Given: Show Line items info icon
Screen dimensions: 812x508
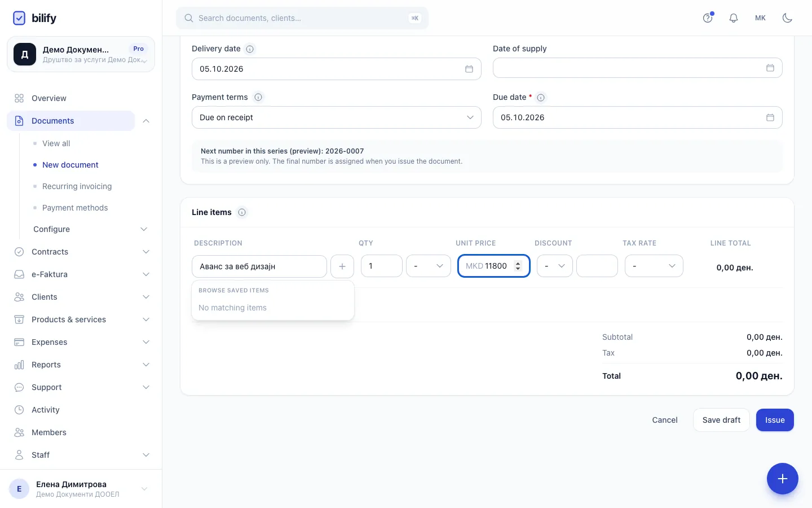Looking at the screenshot, I should 242,212.
